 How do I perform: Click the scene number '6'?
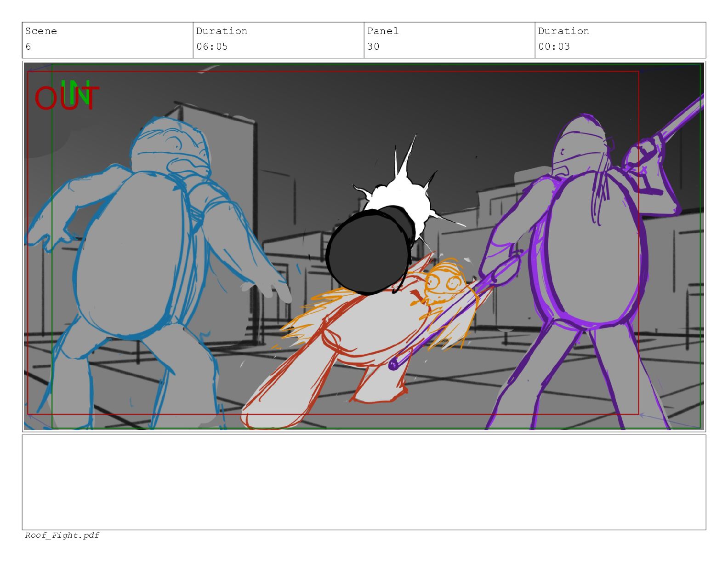(28, 46)
